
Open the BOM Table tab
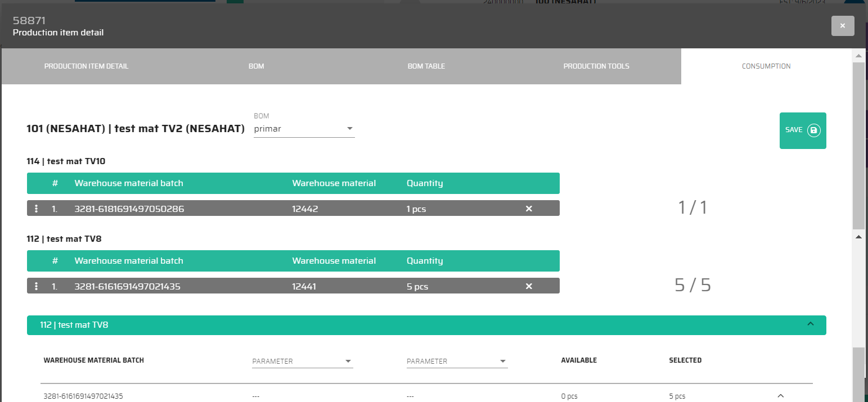426,66
